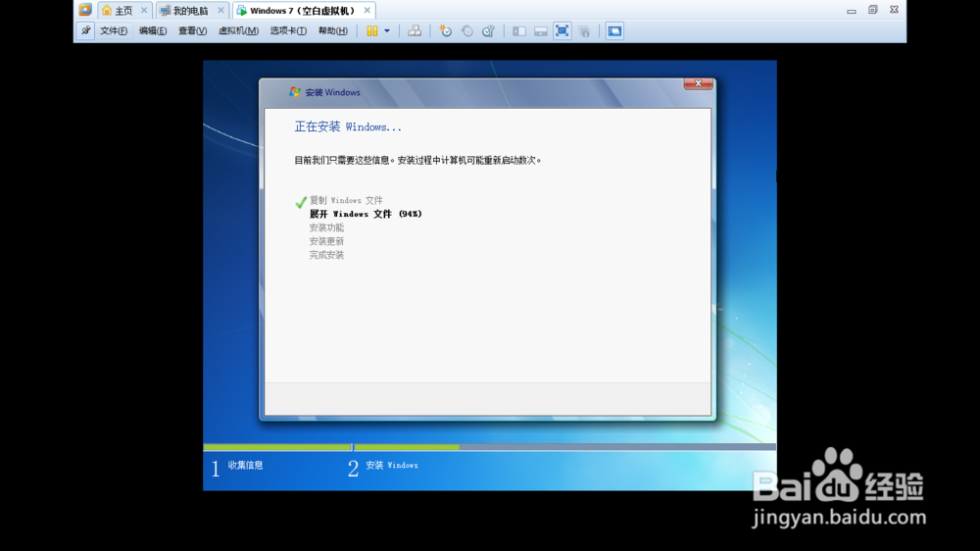Click the green checkmark beside 复制 Windows 文件
The image size is (980, 551).
click(x=301, y=202)
